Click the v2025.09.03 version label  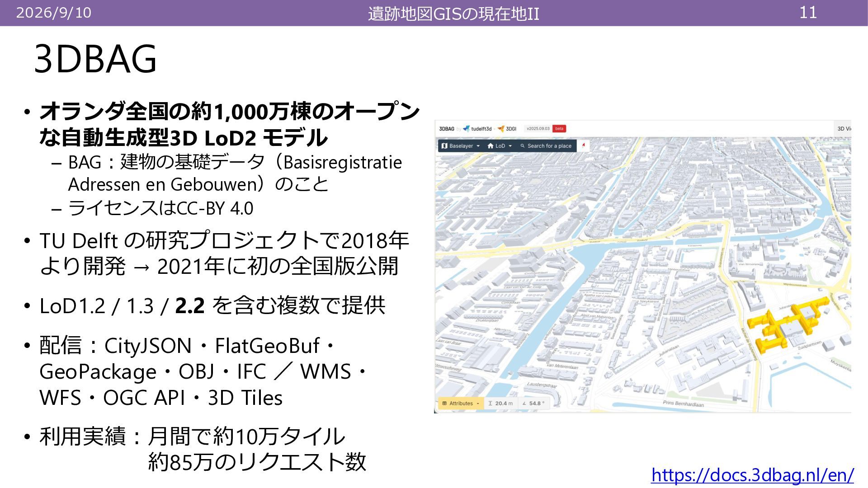(538, 129)
